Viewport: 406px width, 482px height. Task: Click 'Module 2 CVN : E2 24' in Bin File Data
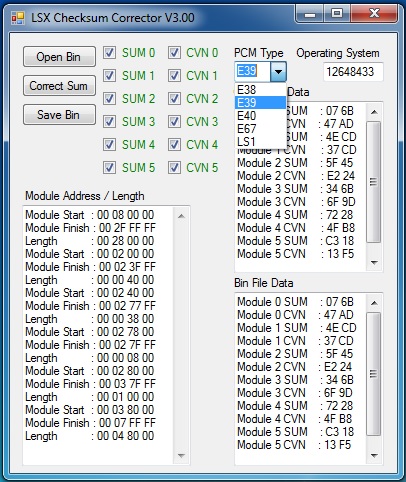[x=294, y=367]
